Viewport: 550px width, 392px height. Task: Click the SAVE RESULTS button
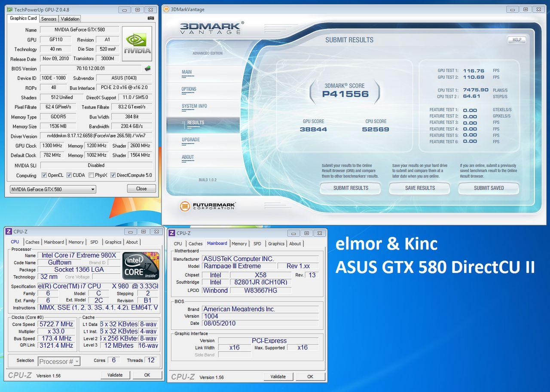coord(420,188)
